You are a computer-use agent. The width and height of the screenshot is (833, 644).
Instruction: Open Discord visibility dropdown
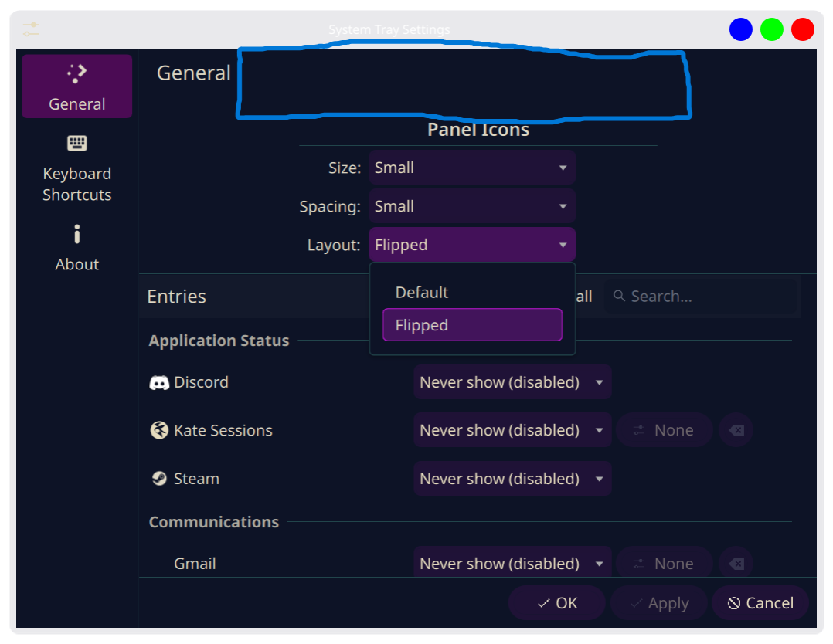pyautogui.click(x=512, y=382)
